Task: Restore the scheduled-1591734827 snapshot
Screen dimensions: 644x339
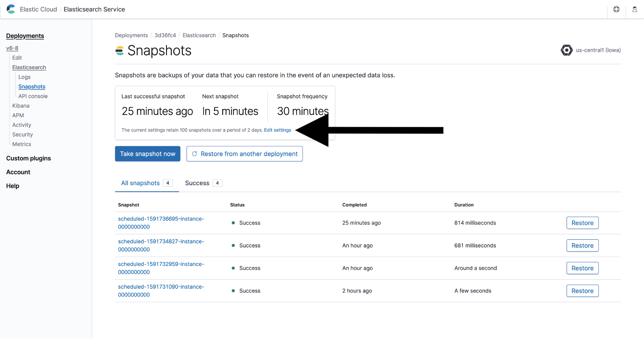Action: tap(582, 245)
